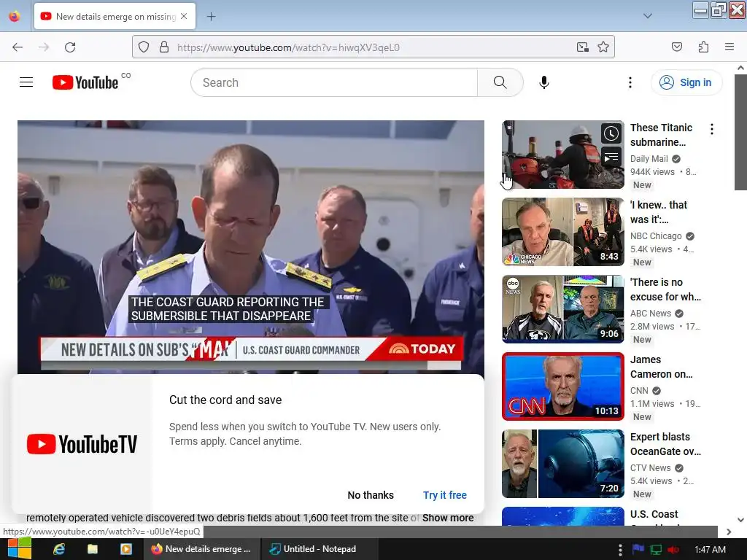Viewport: 747px width, 560px height.
Task: Open picture-in-picture icon in address bar
Action: click(x=582, y=47)
